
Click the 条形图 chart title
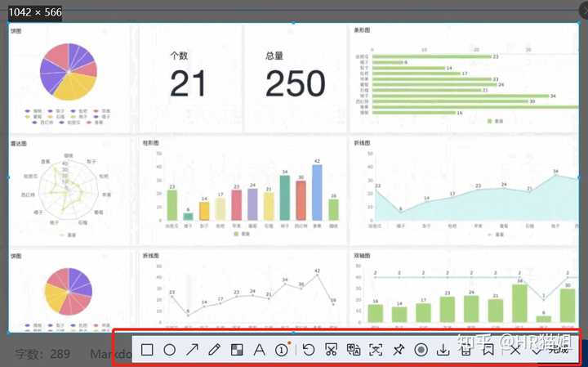point(362,30)
